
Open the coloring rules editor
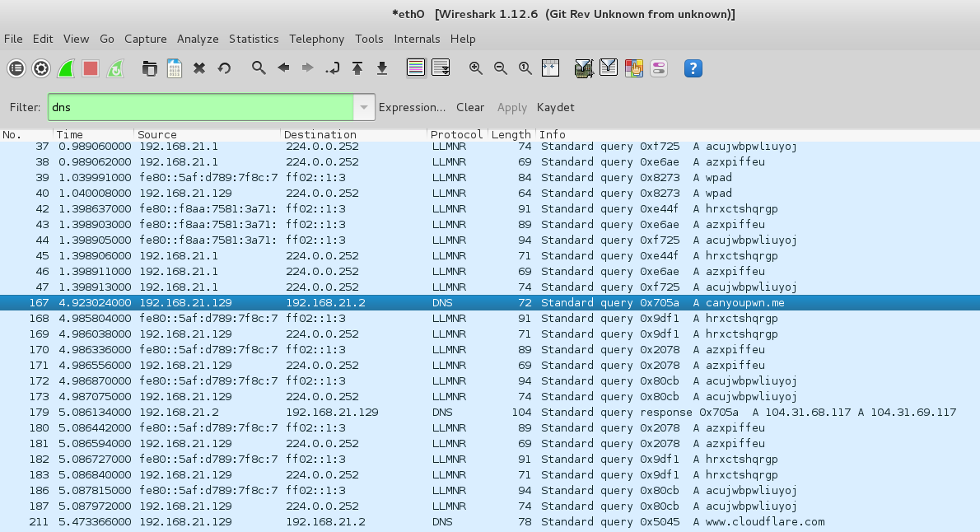[x=634, y=68]
